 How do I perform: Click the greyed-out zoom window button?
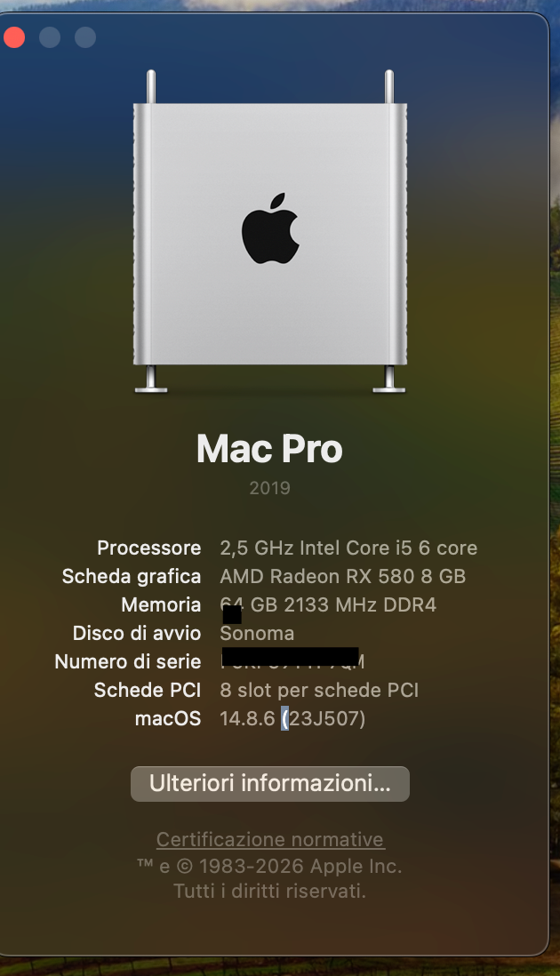[x=84, y=37]
